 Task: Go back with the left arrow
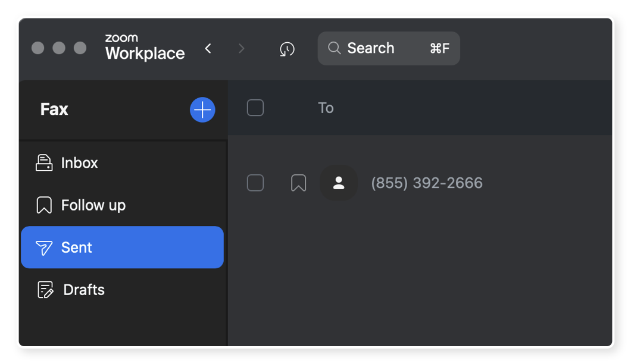click(x=208, y=48)
